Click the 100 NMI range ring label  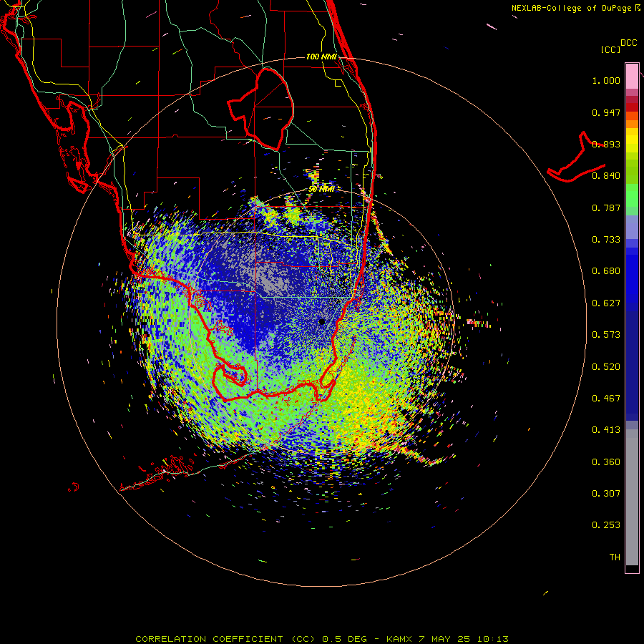(x=321, y=57)
